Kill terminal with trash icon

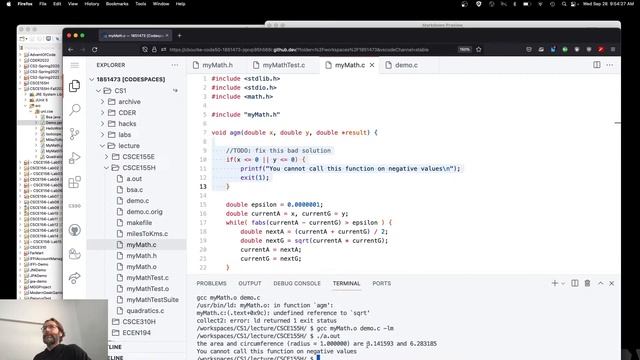pyautogui.click(x=587, y=283)
